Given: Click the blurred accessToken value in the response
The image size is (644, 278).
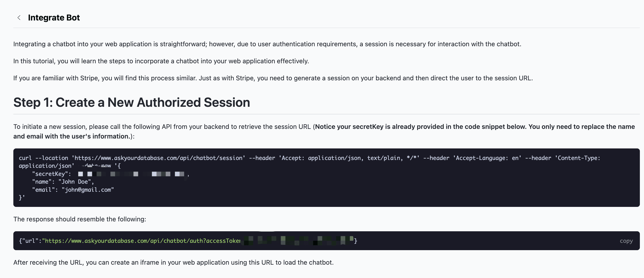Looking at the screenshot, I should tap(298, 240).
